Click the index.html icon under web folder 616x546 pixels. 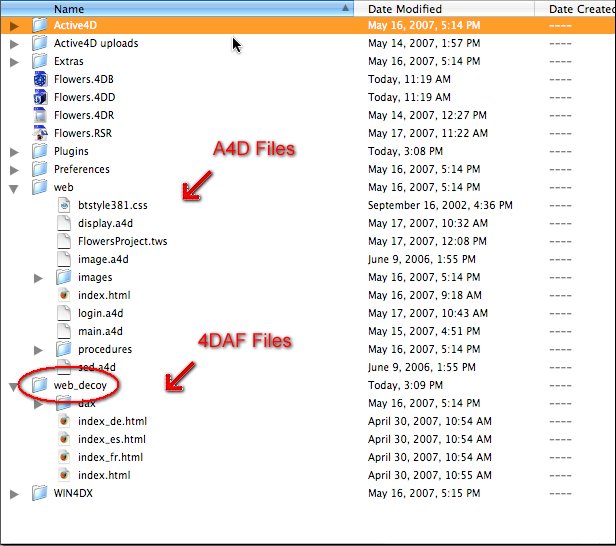(x=63, y=295)
